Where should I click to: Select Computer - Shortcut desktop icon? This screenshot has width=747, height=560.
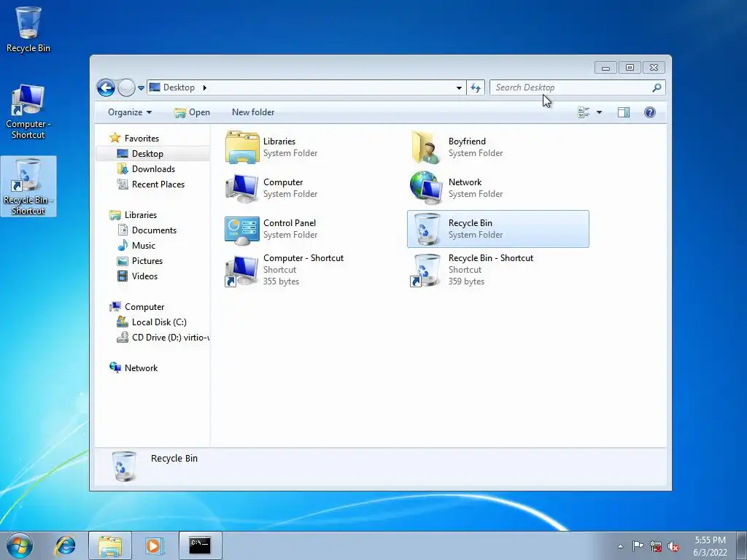[x=28, y=112]
